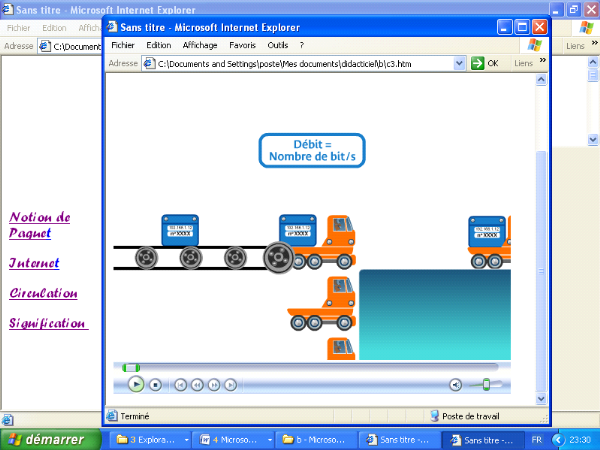Open the Affichage menu in front window

[x=200, y=45]
